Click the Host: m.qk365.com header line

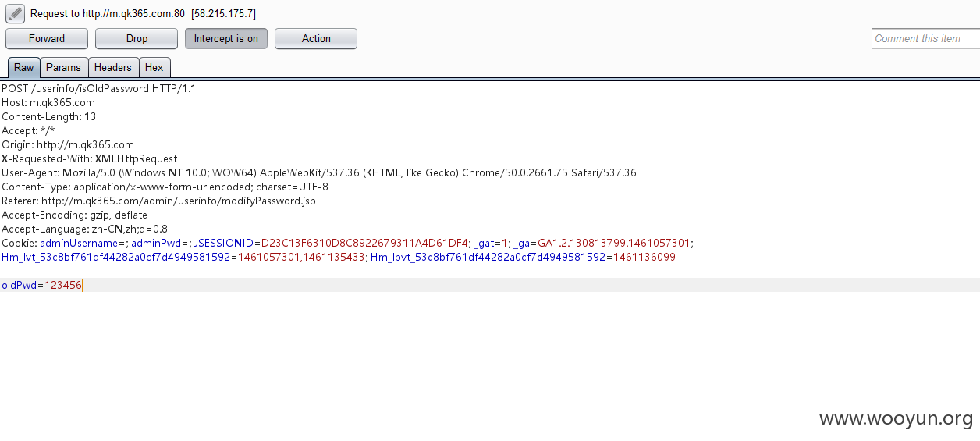48,102
